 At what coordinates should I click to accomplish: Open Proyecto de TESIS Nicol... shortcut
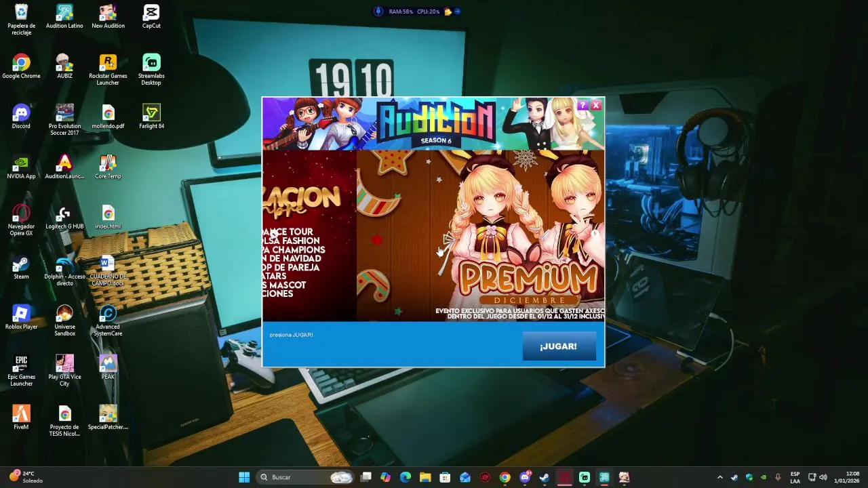coord(64,421)
